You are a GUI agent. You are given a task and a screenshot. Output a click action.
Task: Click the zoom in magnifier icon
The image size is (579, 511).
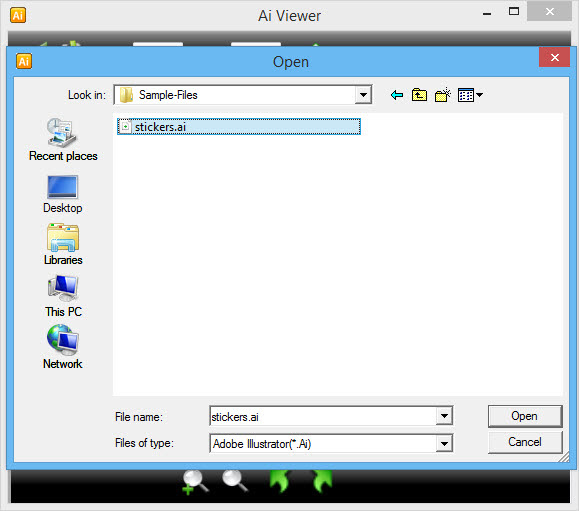click(x=195, y=482)
